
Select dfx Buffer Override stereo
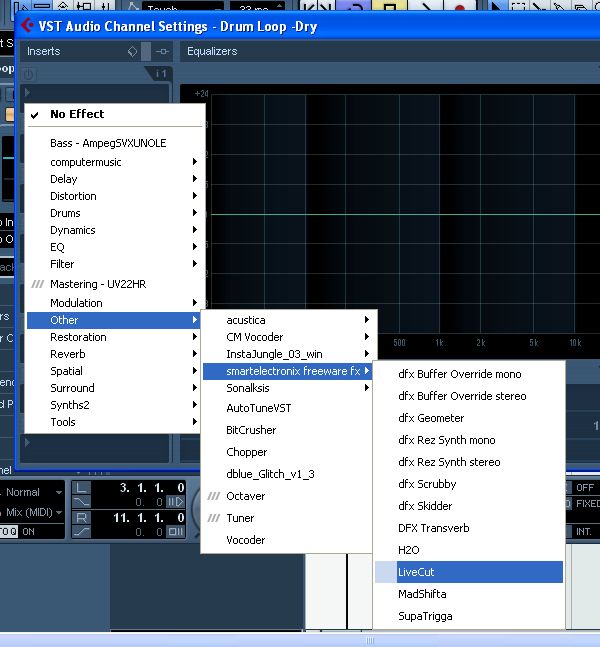(469, 396)
